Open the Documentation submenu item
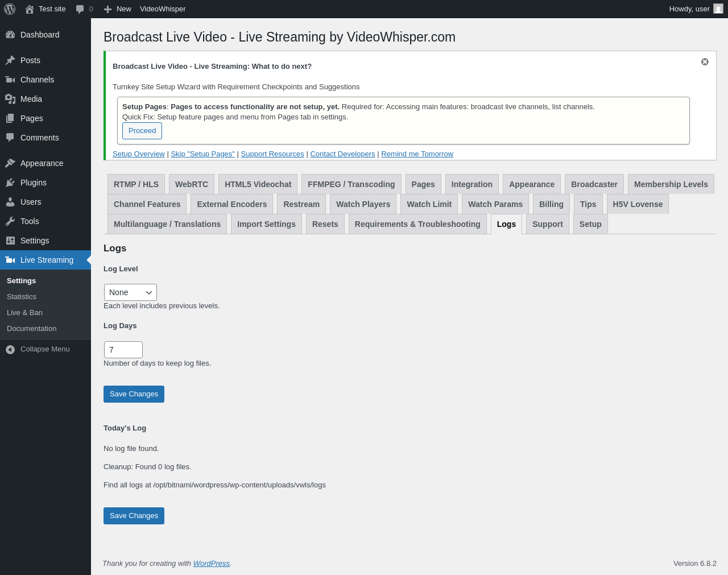Image resolution: width=728 pixels, height=575 pixels. [45, 329]
